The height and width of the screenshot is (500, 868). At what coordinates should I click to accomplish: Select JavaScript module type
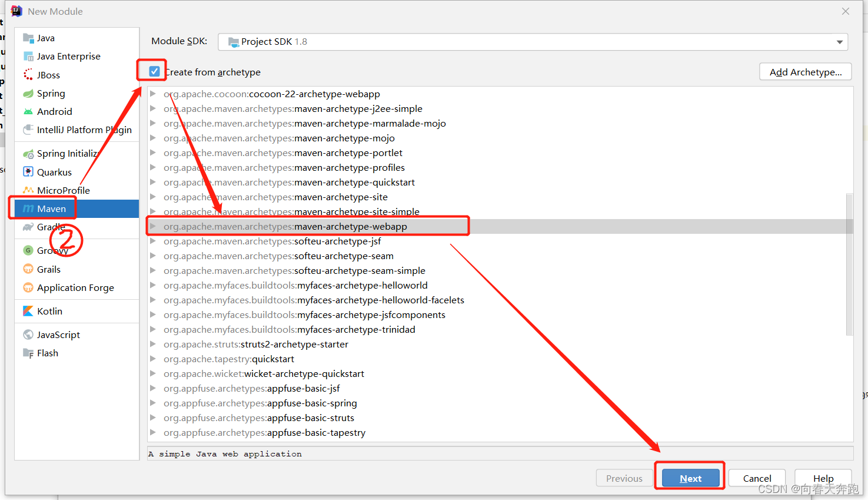tap(77, 335)
